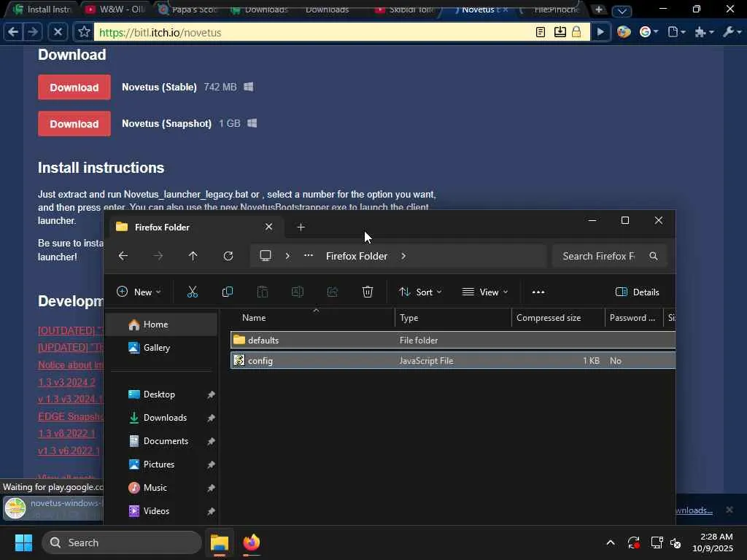Open Desktop in the Explorer sidebar
747x560 pixels.
(161, 394)
